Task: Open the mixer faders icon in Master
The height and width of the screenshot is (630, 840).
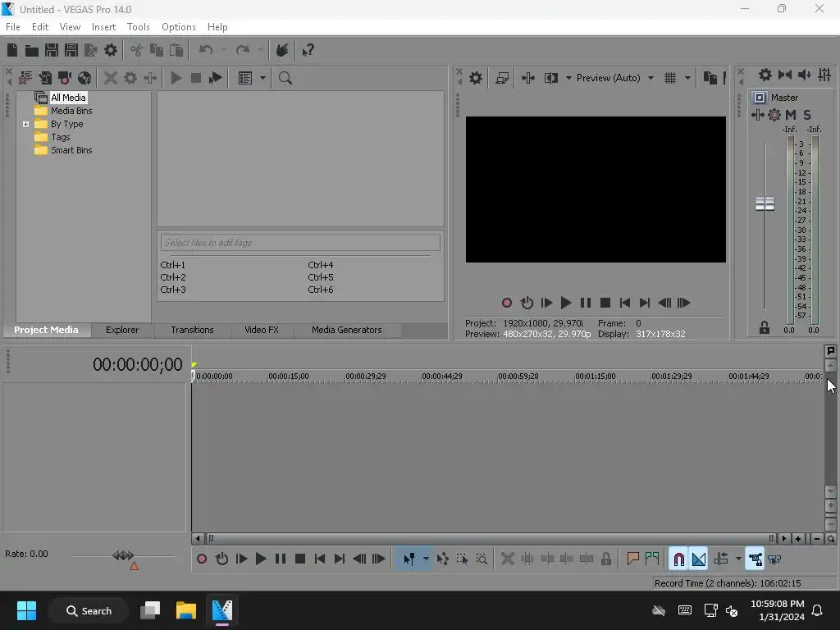Action: (x=824, y=75)
